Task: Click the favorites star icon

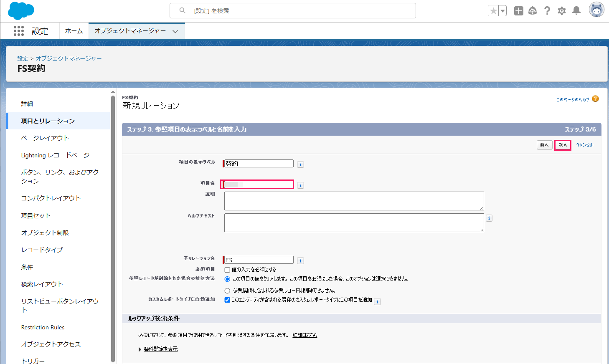Action: 493,11
